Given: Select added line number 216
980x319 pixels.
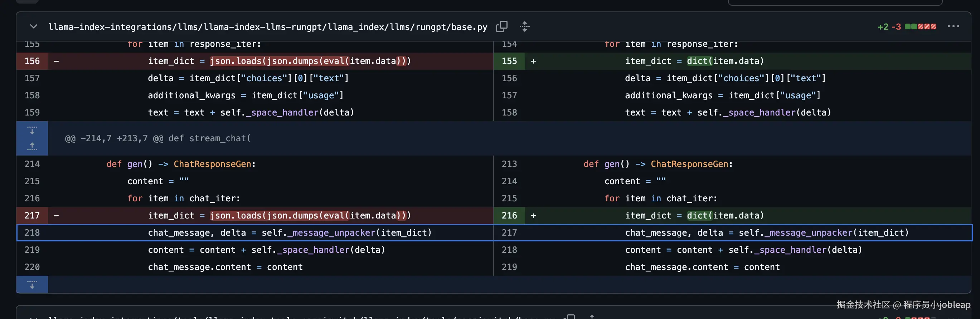Looking at the screenshot, I should 509,216.
